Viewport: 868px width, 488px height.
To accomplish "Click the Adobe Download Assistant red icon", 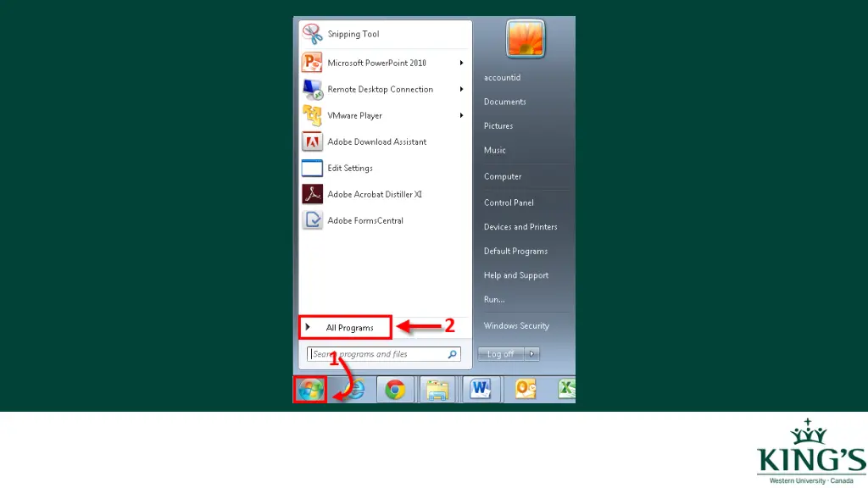I will pyautogui.click(x=312, y=141).
